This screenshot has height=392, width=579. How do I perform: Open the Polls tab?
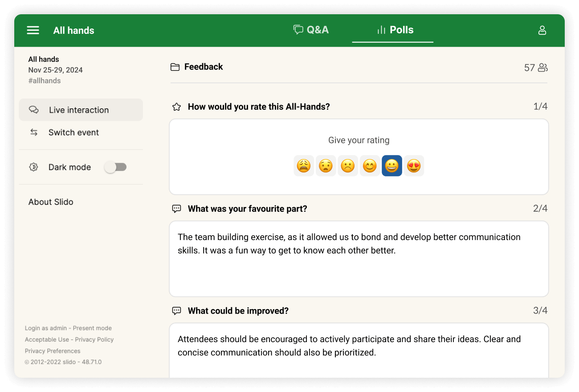click(392, 30)
